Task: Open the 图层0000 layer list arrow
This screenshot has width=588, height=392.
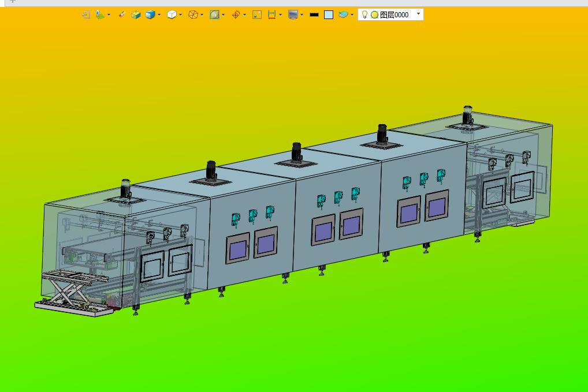Action: tap(419, 14)
